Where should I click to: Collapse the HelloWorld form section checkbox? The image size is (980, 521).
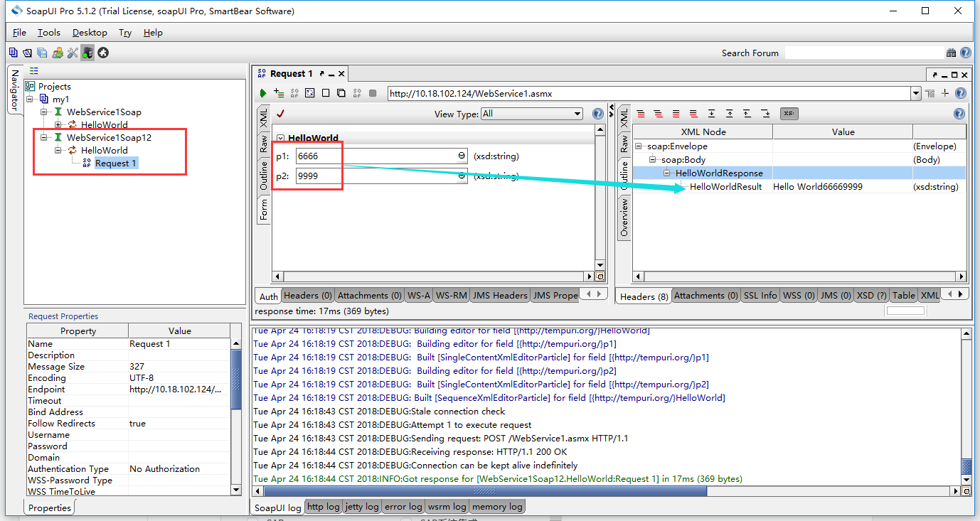[280, 139]
